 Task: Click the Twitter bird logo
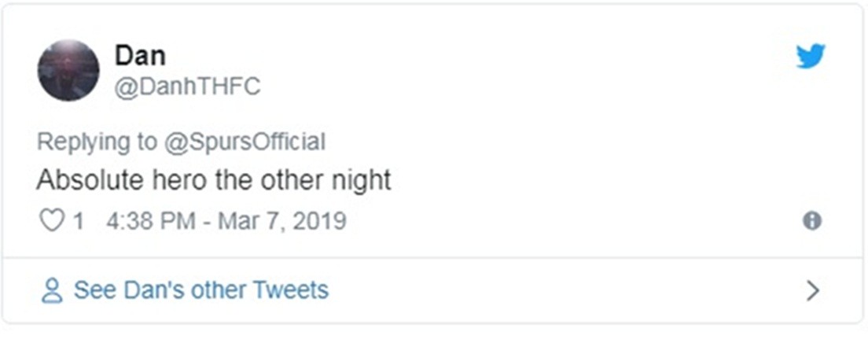(x=811, y=56)
